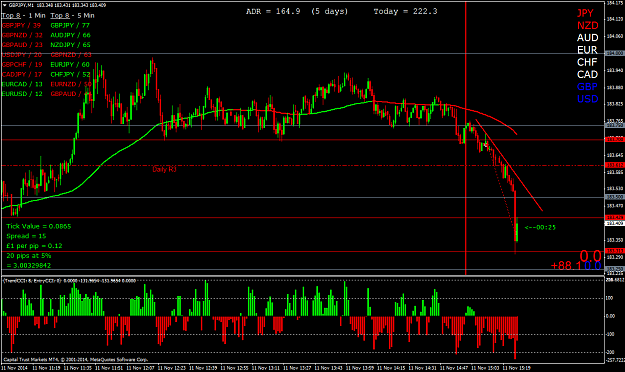Click the blue '0.0' value

click(593, 266)
